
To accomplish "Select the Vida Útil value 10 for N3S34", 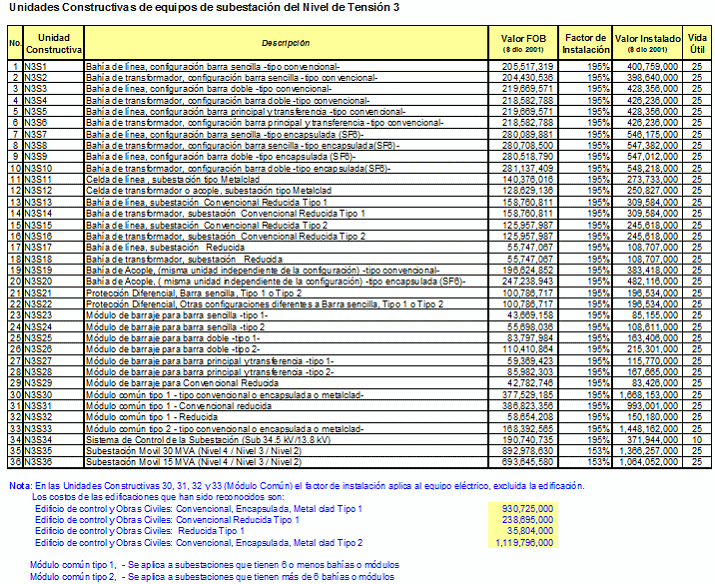I will coord(696,439).
